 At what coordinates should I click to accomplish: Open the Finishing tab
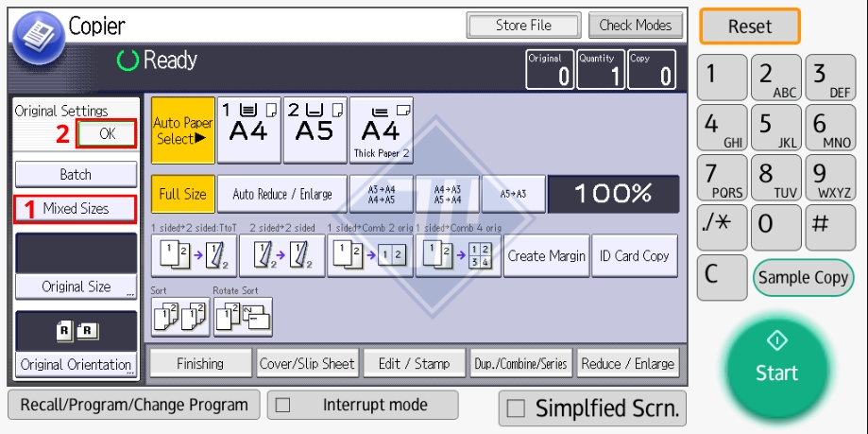coord(200,363)
